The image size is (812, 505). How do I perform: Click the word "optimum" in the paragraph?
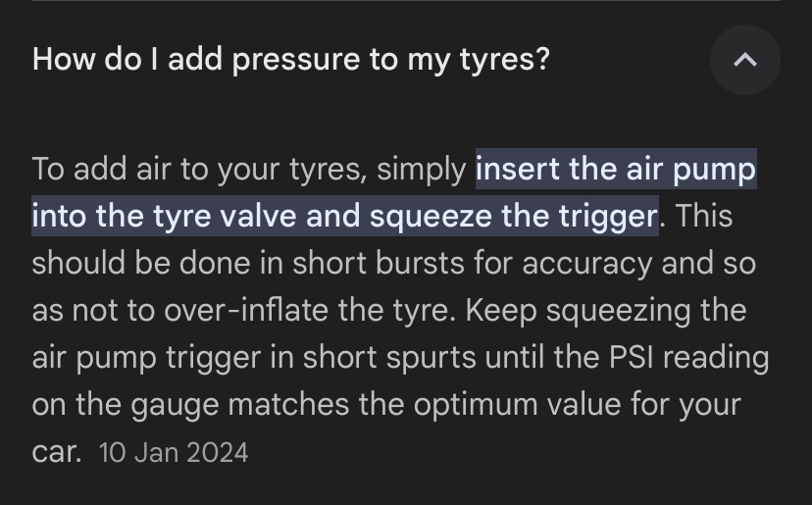coord(476,405)
